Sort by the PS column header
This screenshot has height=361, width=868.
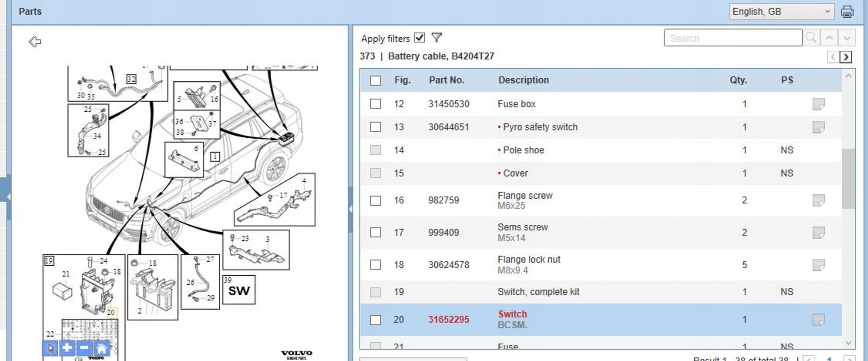(x=787, y=80)
